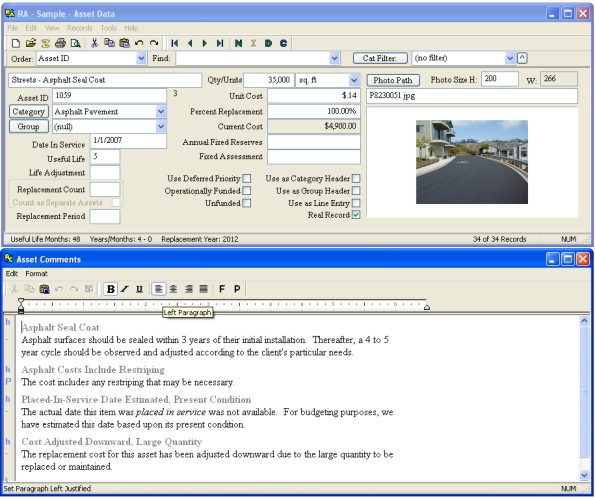Go to the next record
This screenshot has height=499, width=595.
(205, 43)
